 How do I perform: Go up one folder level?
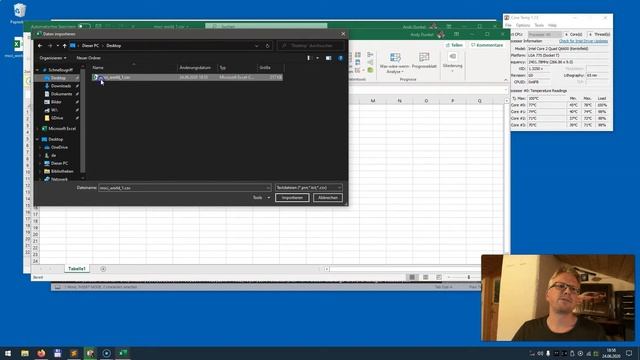[64, 46]
